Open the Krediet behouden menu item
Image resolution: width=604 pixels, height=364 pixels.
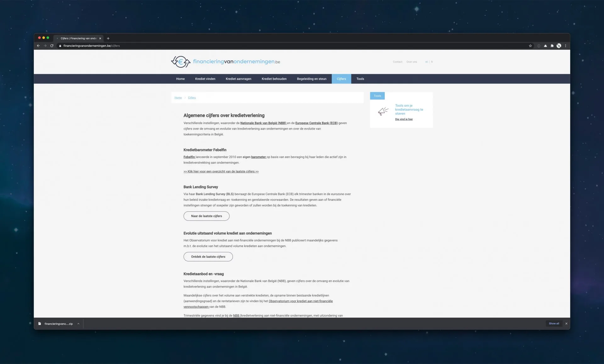(274, 79)
